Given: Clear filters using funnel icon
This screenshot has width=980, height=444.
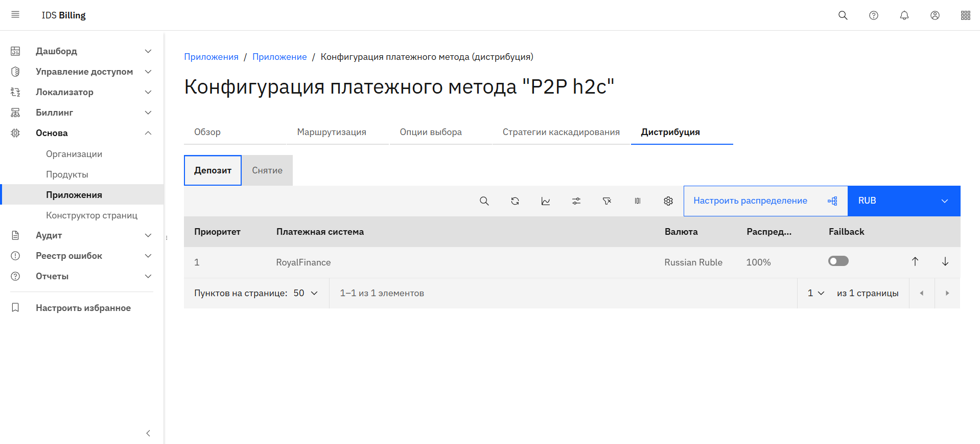Looking at the screenshot, I should click(606, 201).
